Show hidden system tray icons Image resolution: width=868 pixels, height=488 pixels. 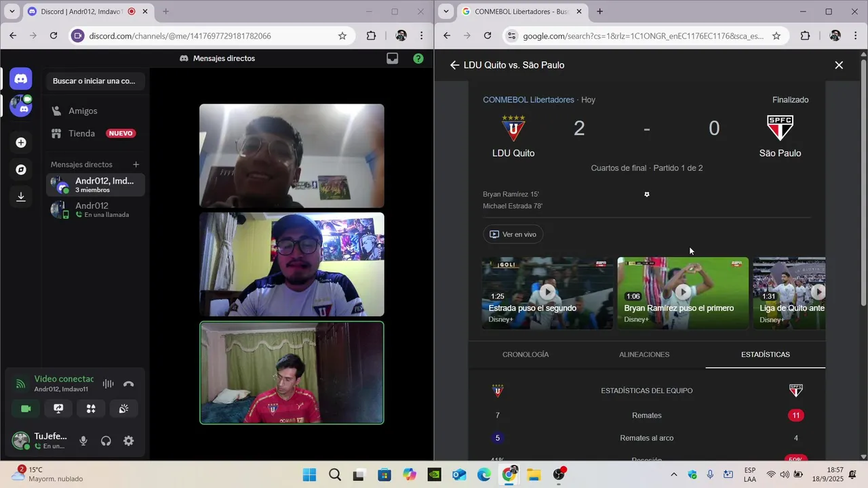coord(673,474)
